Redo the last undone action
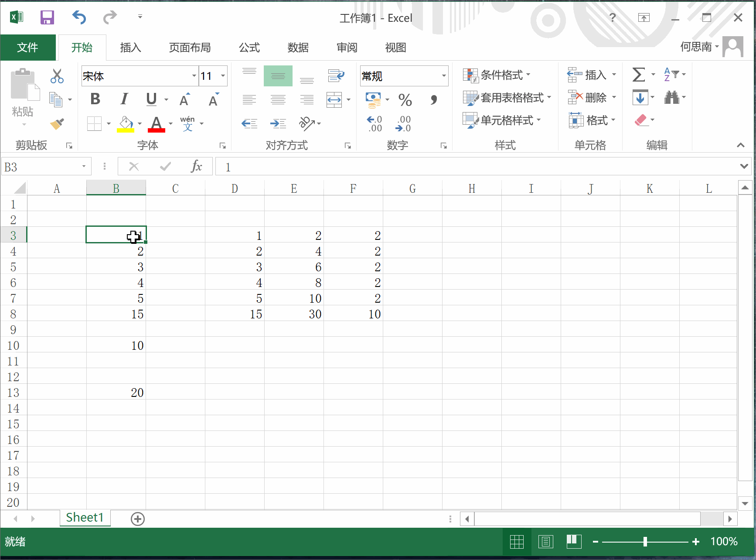 (110, 17)
